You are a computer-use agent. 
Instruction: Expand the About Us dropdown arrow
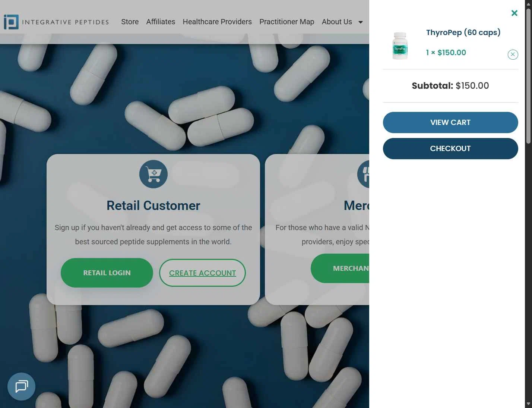click(x=361, y=22)
